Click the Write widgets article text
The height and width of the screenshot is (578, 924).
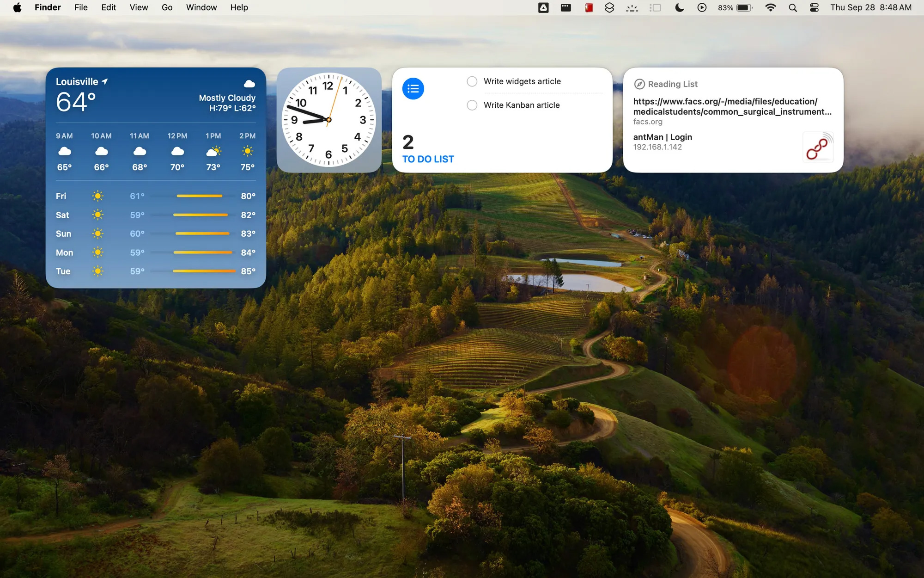[x=522, y=81]
